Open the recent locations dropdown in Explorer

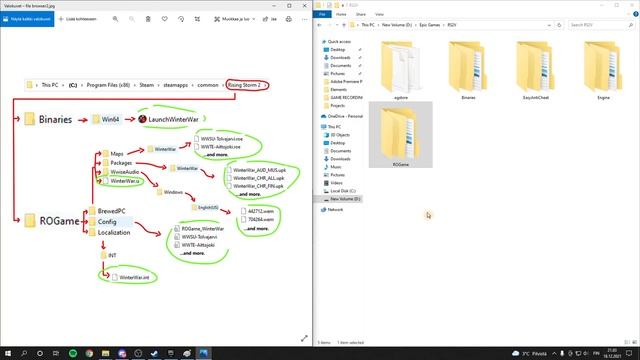337,25
